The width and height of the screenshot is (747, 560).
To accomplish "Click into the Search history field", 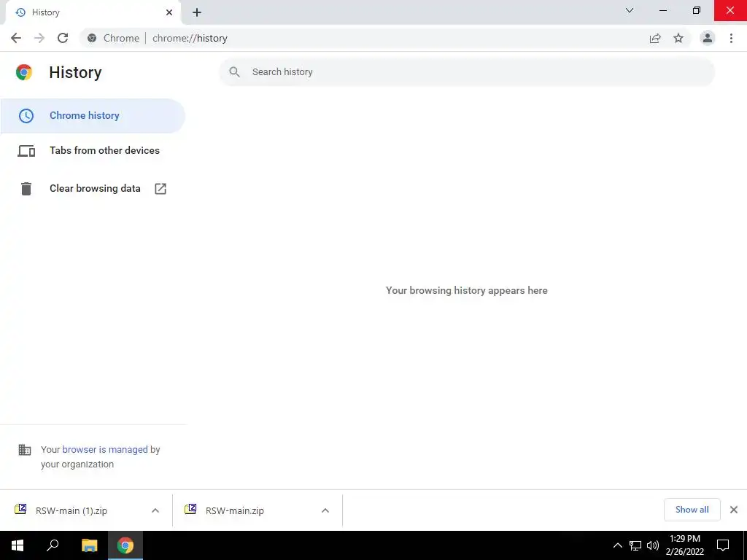I will pos(467,72).
